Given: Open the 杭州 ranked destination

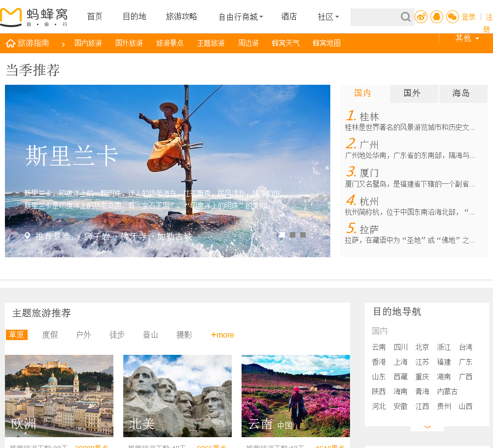Looking at the screenshot, I should pos(369,202).
